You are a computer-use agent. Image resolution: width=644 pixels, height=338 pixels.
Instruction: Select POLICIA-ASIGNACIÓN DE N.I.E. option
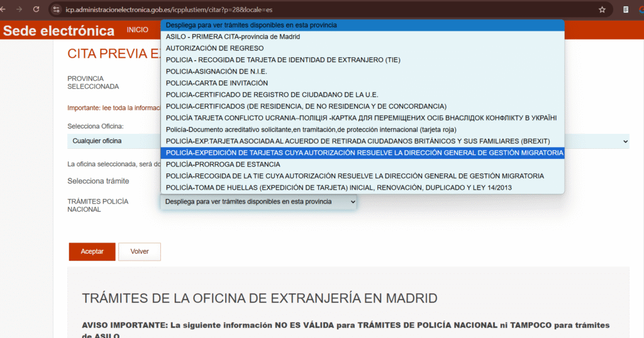[217, 72]
